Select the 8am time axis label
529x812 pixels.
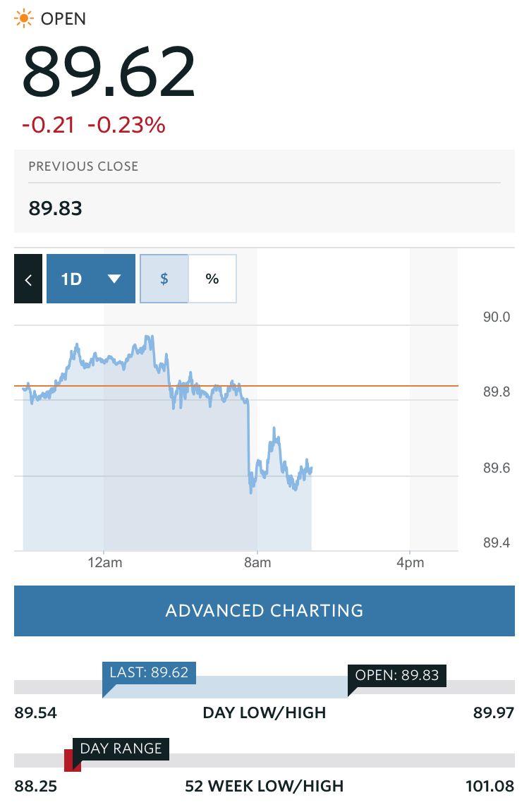(257, 563)
